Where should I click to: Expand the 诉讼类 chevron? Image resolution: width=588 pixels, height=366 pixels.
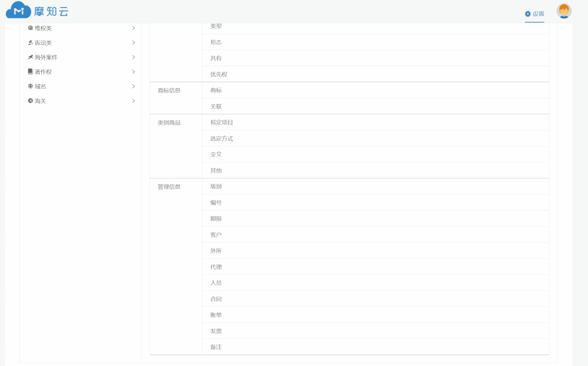pyautogui.click(x=133, y=42)
